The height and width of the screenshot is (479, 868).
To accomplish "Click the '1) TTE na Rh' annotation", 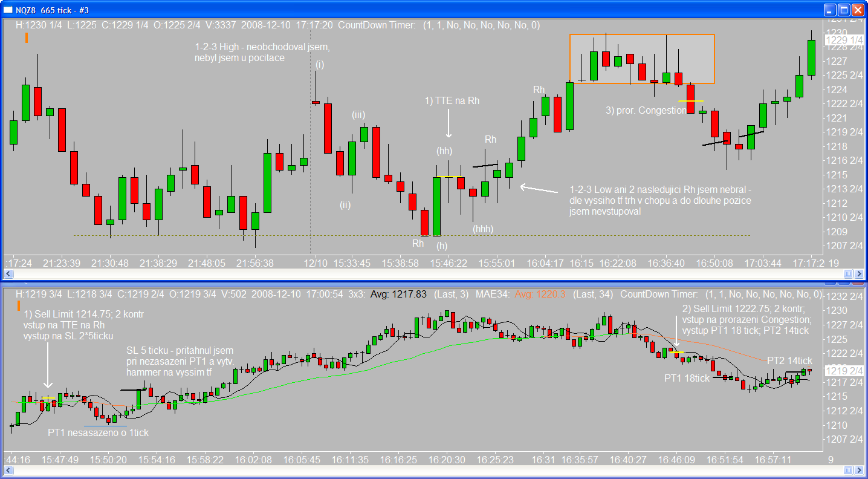I will [x=452, y=100].
